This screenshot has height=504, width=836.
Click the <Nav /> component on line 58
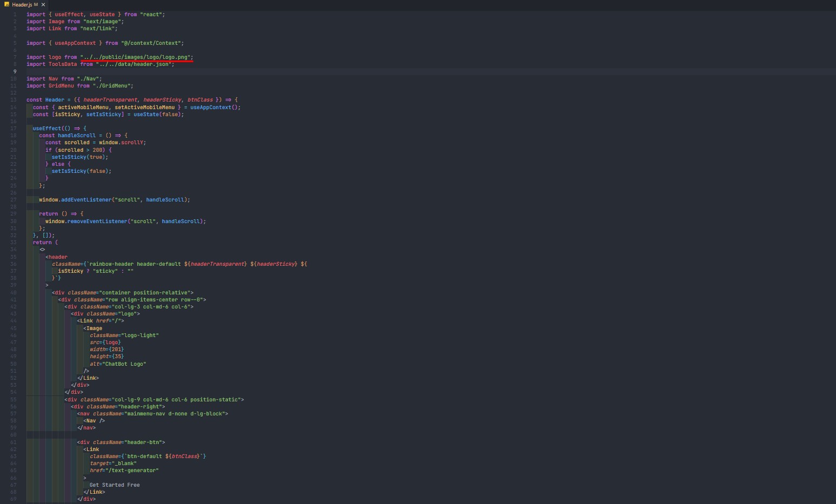tap(94, 421)
